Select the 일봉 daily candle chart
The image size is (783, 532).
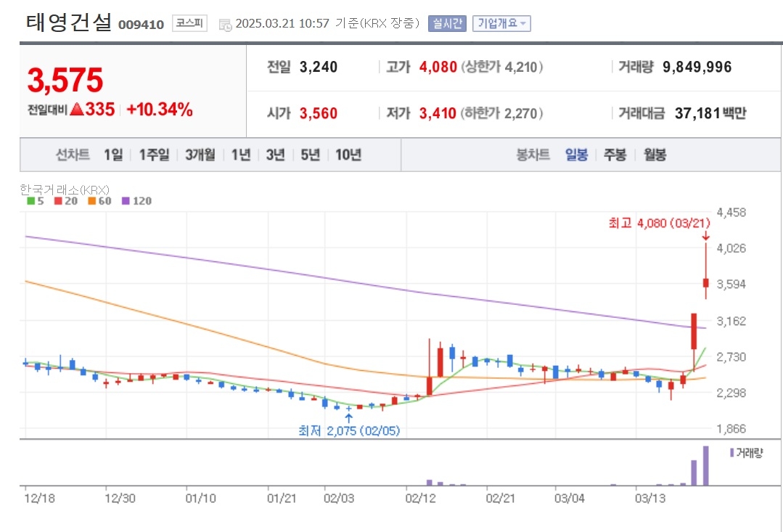(x=576, y=155)
